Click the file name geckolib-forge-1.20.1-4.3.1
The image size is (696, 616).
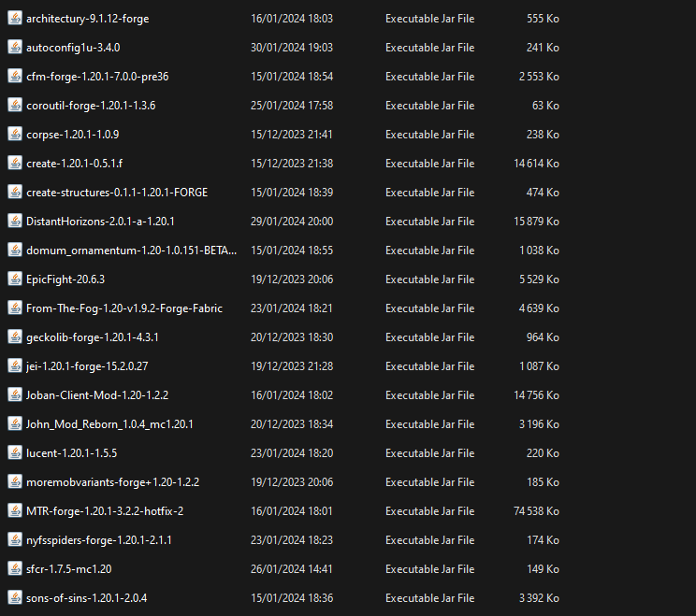pos(93,337)
